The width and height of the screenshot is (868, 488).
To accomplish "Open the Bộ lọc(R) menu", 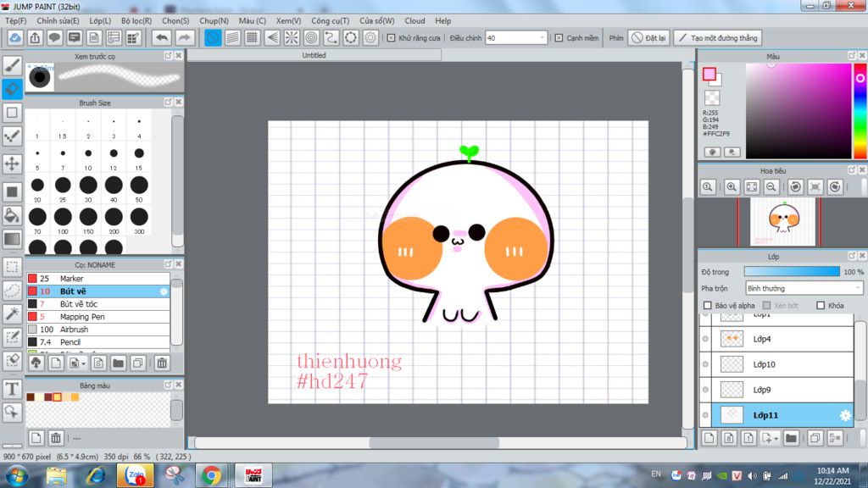I will pyautogui.click(x=136, y=20).
